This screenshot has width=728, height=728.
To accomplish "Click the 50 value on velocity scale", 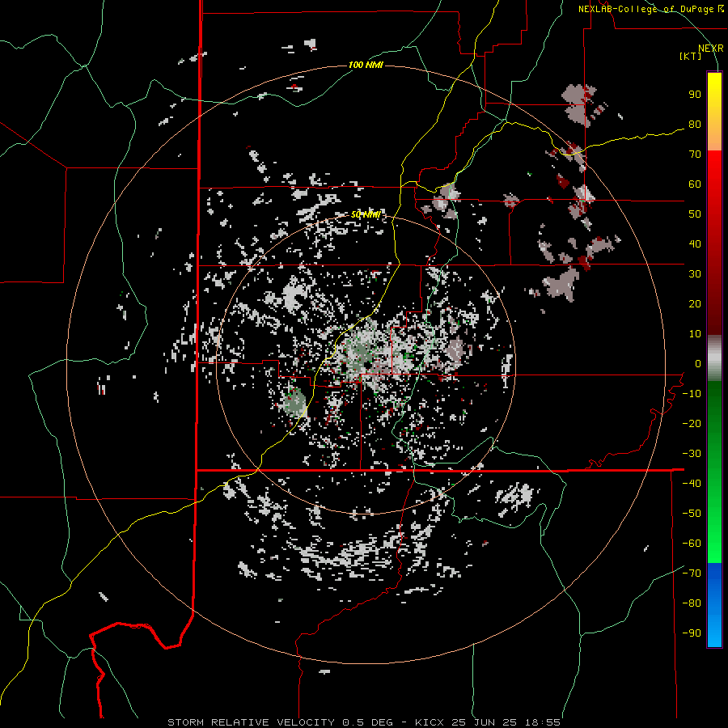I will (x=695, y=214).
